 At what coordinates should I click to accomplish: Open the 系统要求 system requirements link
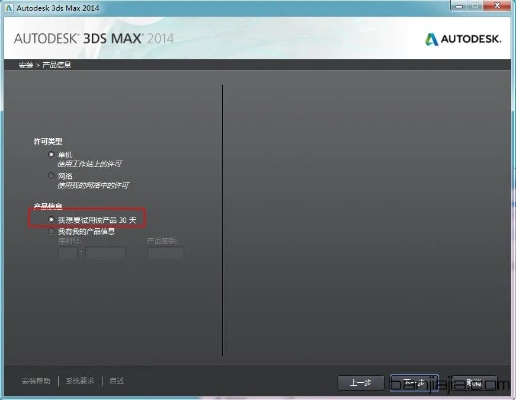pyautogui.click(x=80, y=381)
